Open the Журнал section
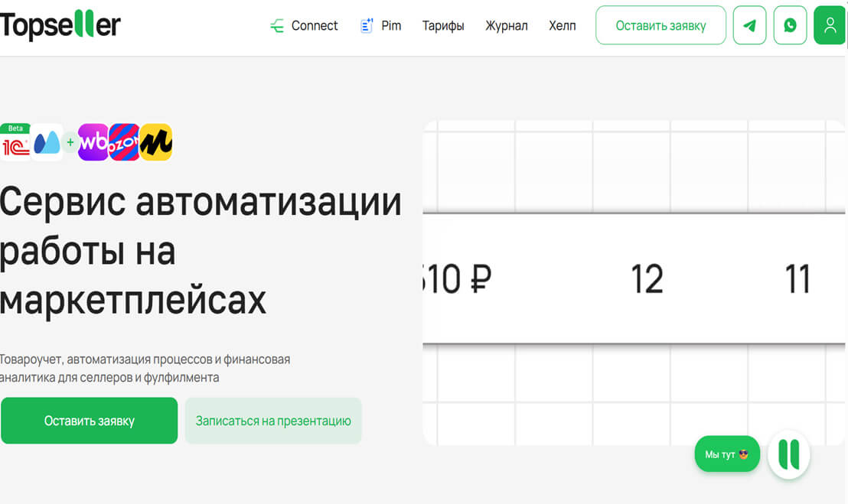The image size is (848, 504). tap(506, 25)
